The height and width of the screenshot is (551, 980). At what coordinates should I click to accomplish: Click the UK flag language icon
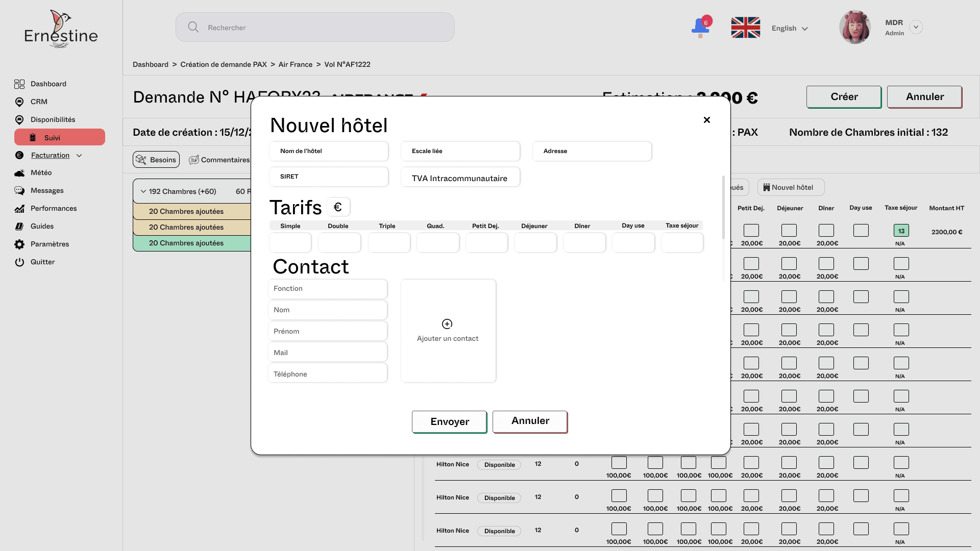[745, 28]
